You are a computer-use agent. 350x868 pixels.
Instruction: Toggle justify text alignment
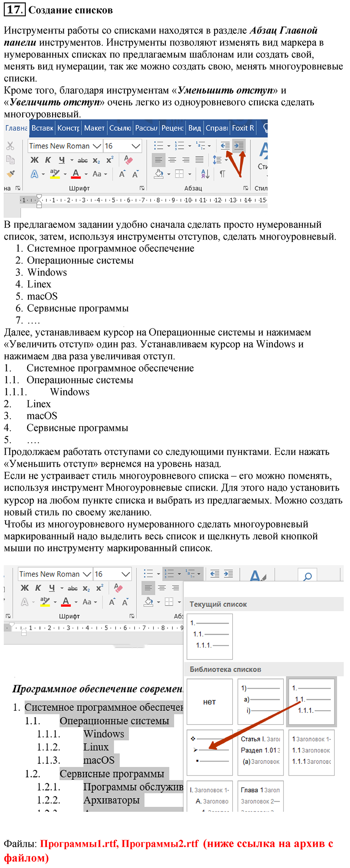[x=199, y=160]
